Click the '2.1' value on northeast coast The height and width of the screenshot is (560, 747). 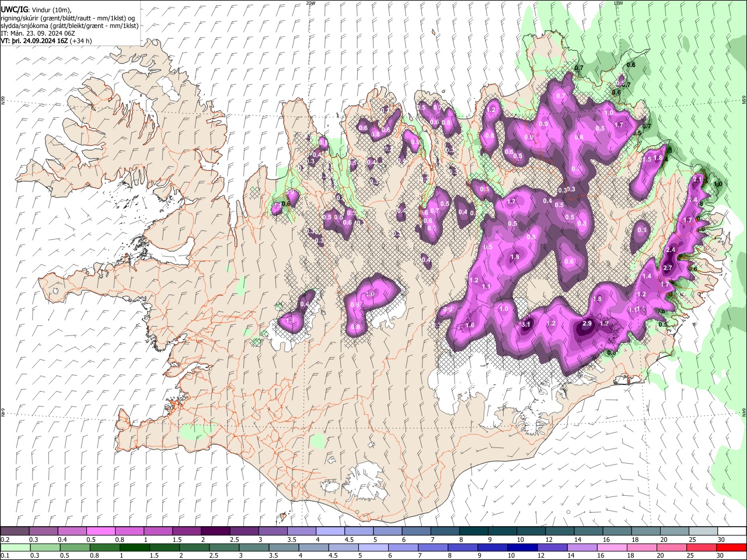tap(697, 180)
